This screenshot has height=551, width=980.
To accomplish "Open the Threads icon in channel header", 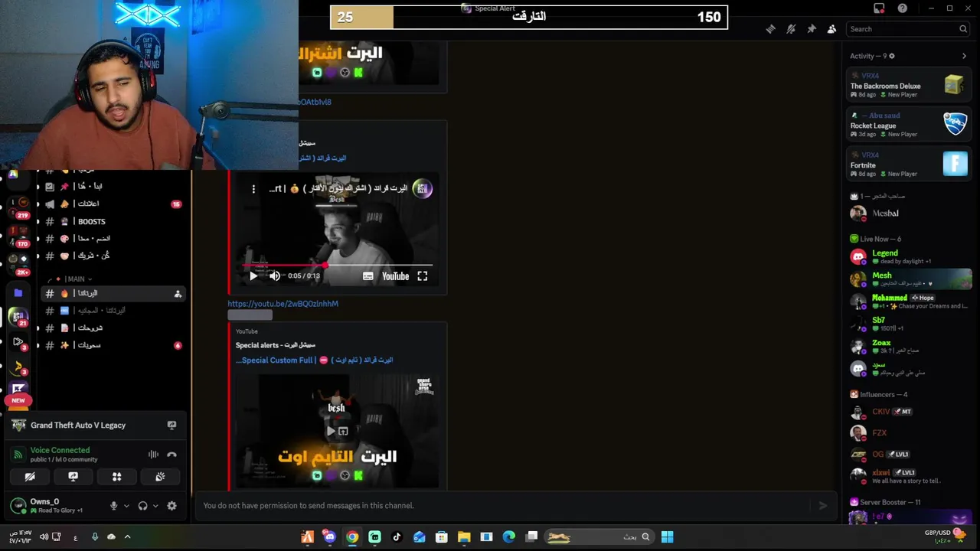I will tap(770, 29).
